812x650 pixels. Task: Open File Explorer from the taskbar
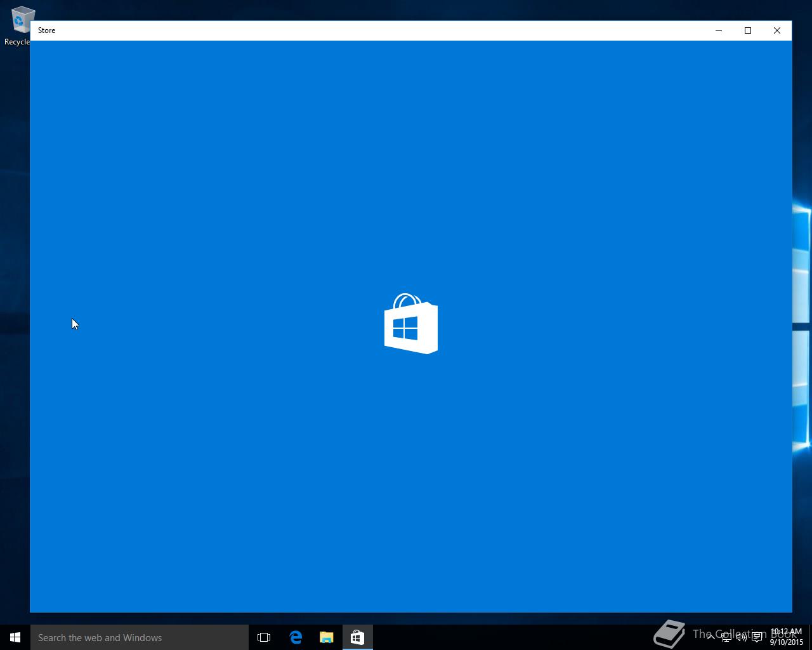pos(327,637)
